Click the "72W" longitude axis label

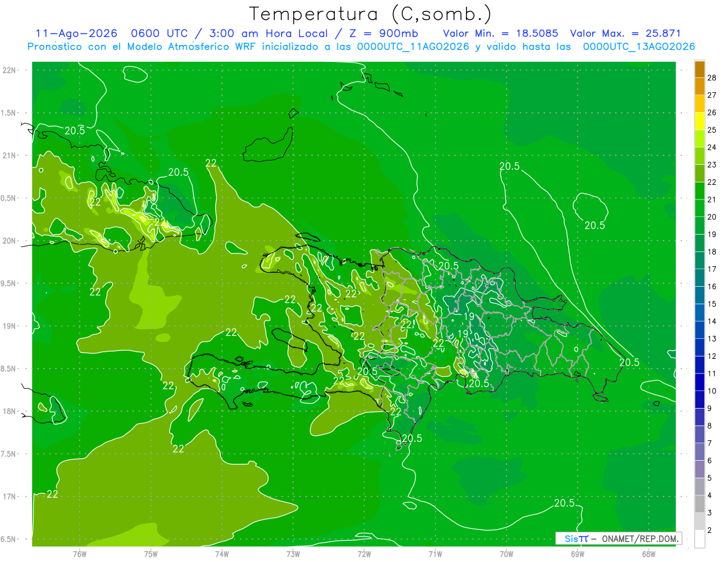[x=364, y=554]
